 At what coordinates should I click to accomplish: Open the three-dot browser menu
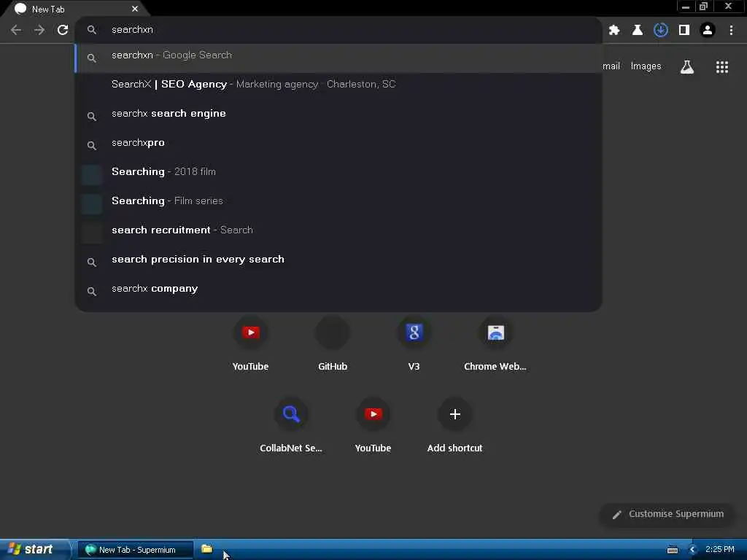pyautogui.click(x=731, y=30)
